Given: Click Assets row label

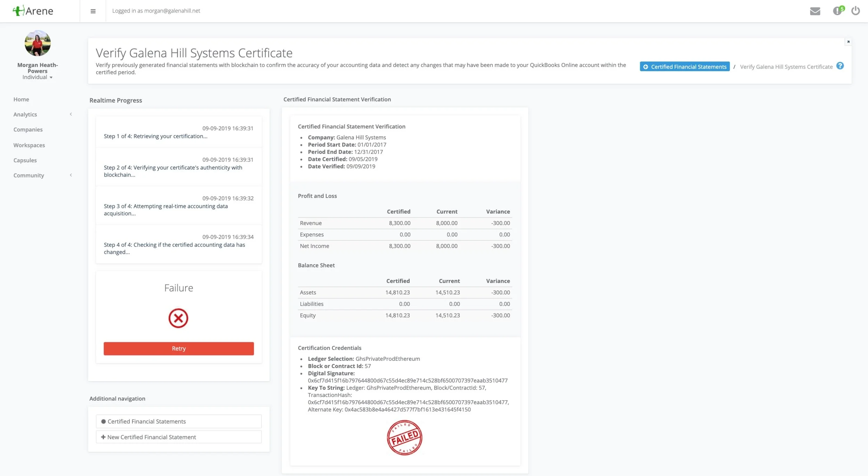Looking at the screenshot, I should click(x=308, y=292).
